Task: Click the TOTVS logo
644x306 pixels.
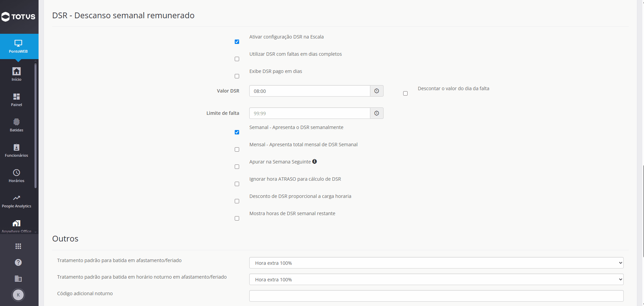Action: (x=18, y=17)
